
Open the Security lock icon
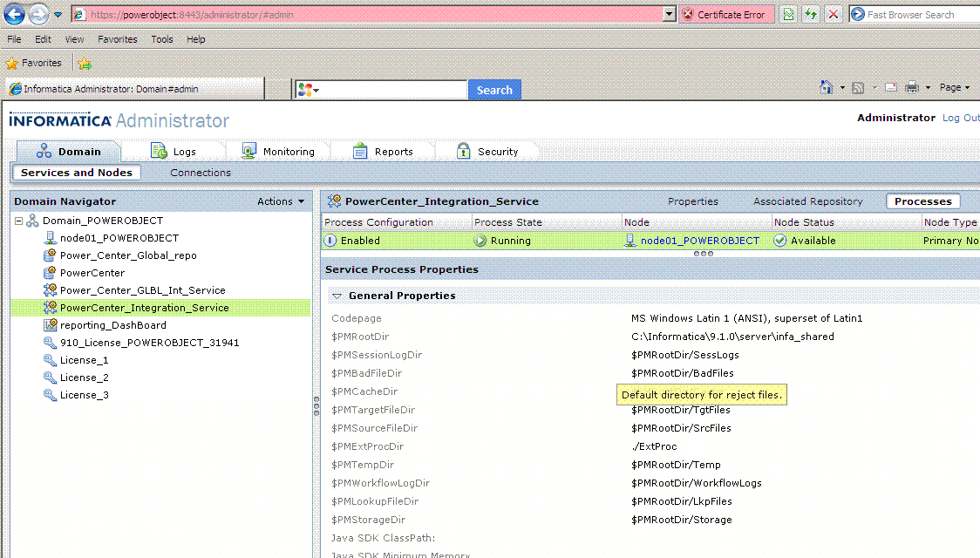463,150
